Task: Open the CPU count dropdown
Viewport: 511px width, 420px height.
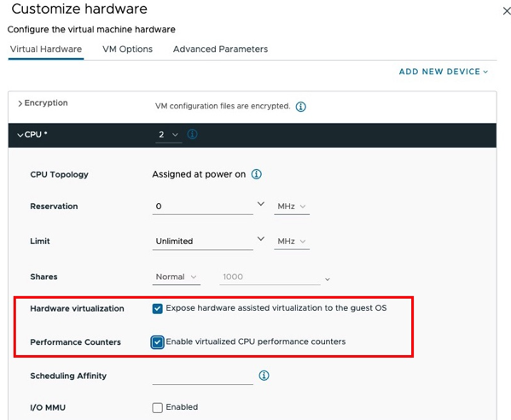Action: coord(169,135)
